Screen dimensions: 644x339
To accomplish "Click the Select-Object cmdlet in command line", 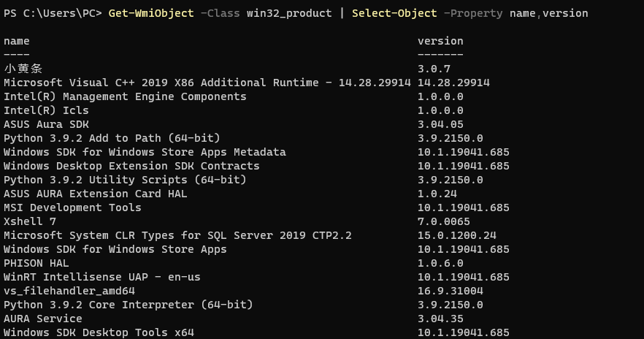I will (394, 13).
